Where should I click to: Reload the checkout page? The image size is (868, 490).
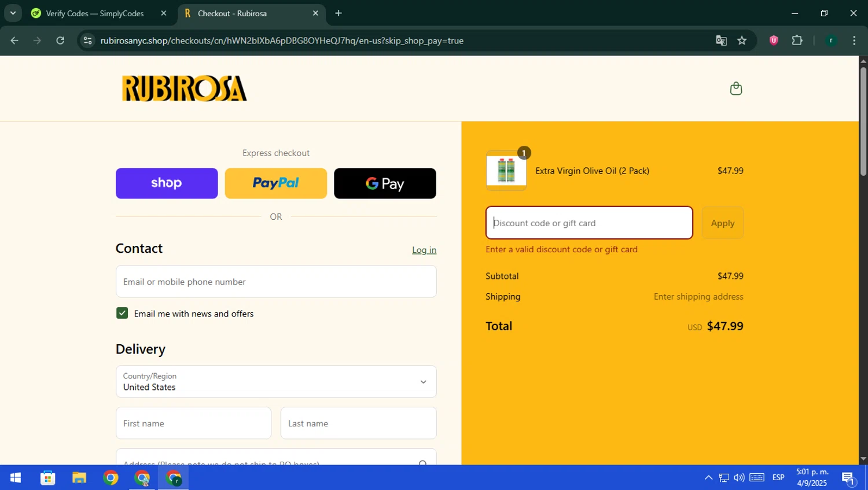coord(60,40)
